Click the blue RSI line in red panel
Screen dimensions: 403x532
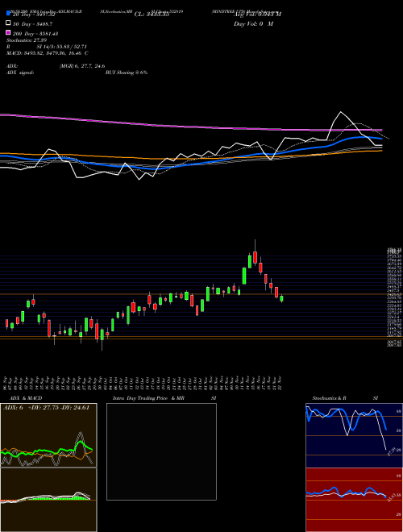(346, 492)
